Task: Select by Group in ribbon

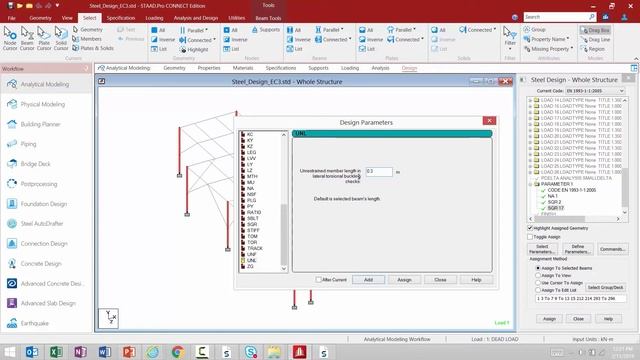Action: pos(535,29)
